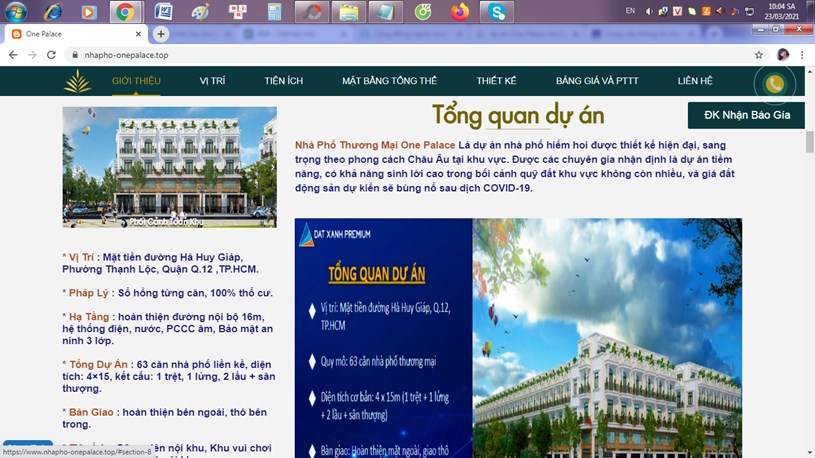Launch Internet Explorer from the taskbar
The image size is (815, 458).
coord(53,11)
